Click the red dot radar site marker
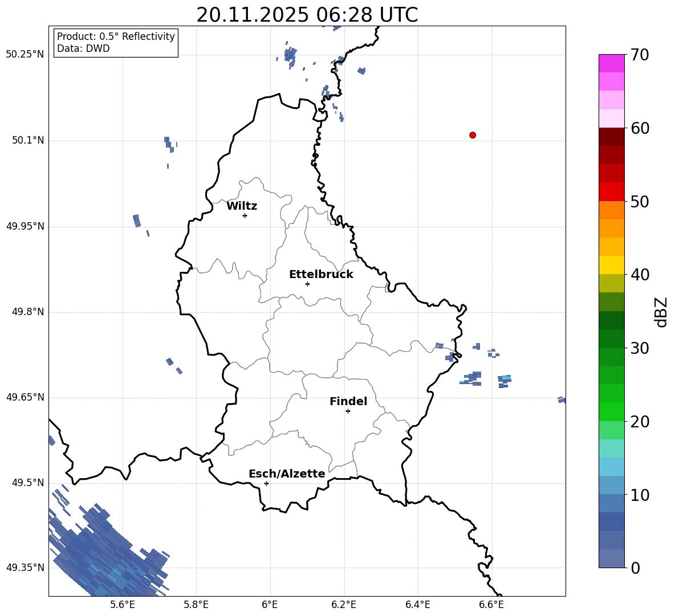Image resolution: width=675 pixels, height=616 pixels. point(473,135)
